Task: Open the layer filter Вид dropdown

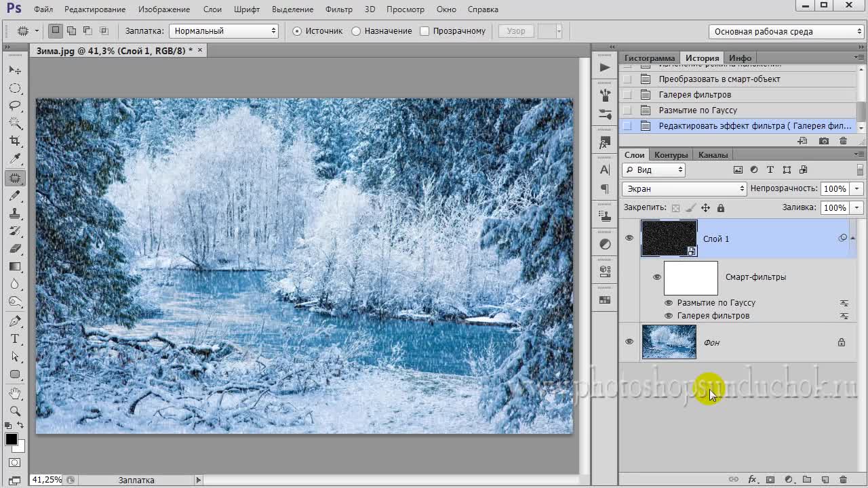Action: (654, 170)
